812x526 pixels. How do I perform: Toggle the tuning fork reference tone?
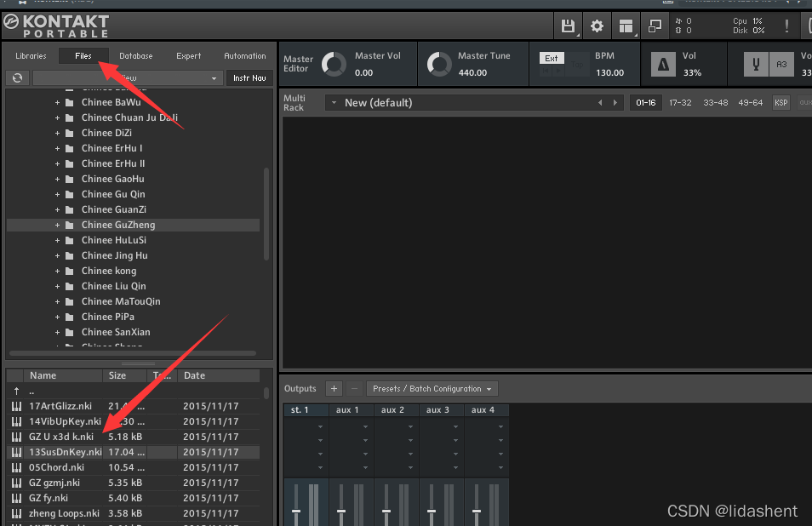click(x=756, y=64)
